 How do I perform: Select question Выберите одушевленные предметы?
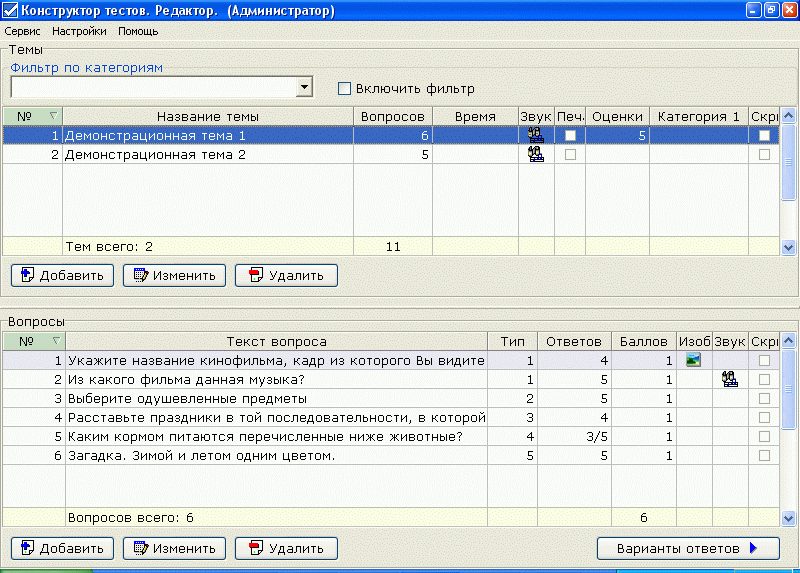[275, 398]
